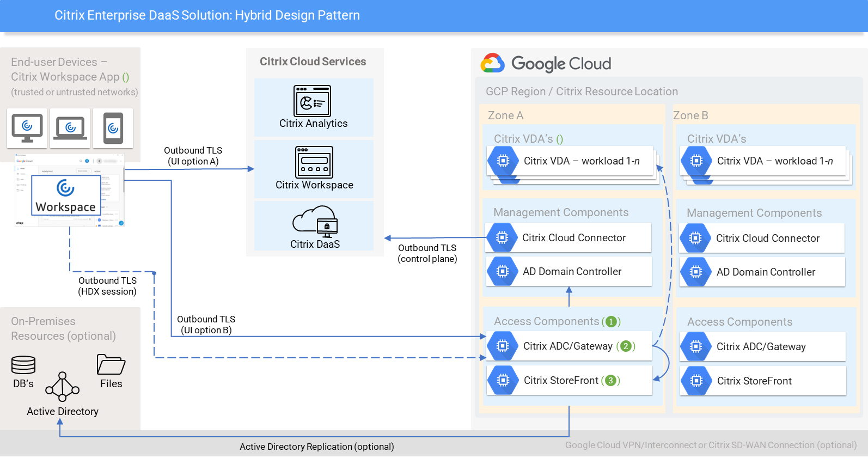Click "(trusted or untrusted networks)" text
Viewport: 868px width, 458px height.
click(75, 92)
